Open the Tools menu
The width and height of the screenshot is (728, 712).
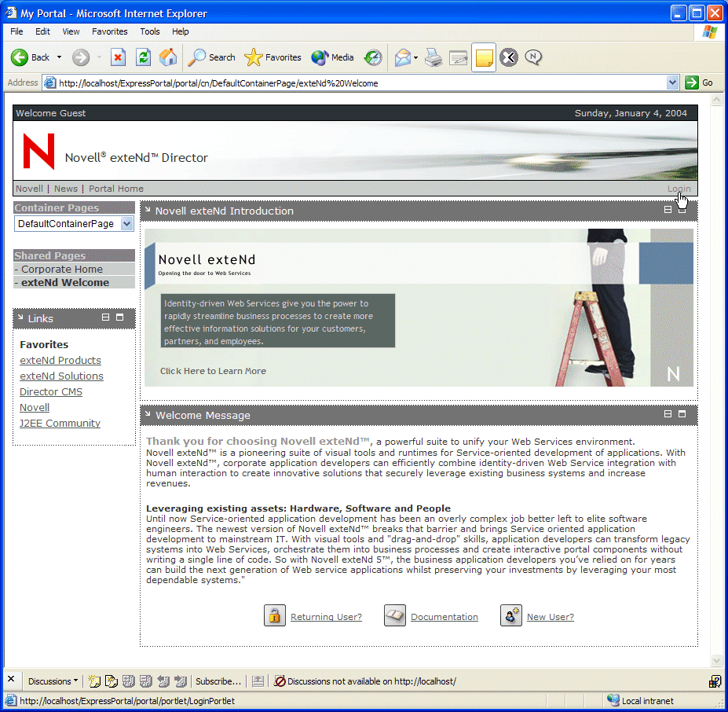(150, 31)
